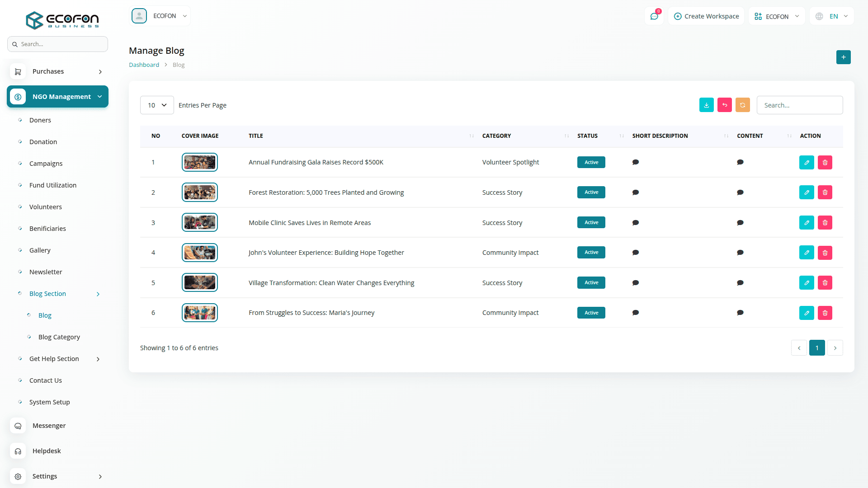The width and height of the screenshot is (868, 488).
Task: Open the messages chat notification icon
Action: click(x=654, y=16)
